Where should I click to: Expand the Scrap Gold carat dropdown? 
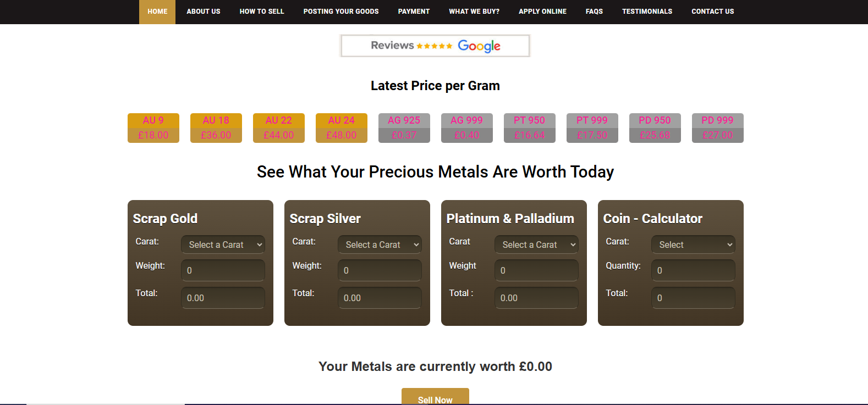(223, 245)
